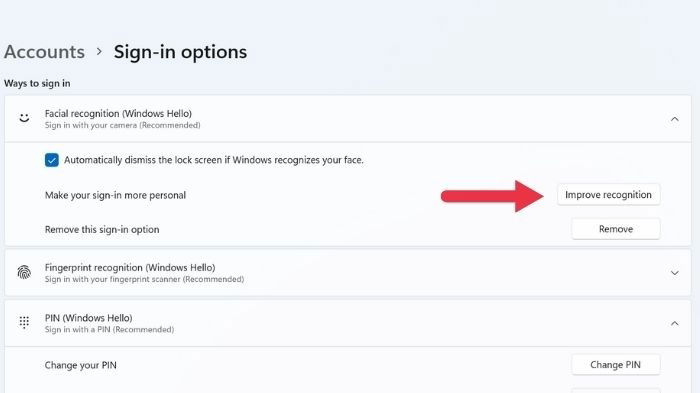This screenshot has width=700, height=393.
Task: Click the fingerprint scanner icon
Action: pos(24,272)
